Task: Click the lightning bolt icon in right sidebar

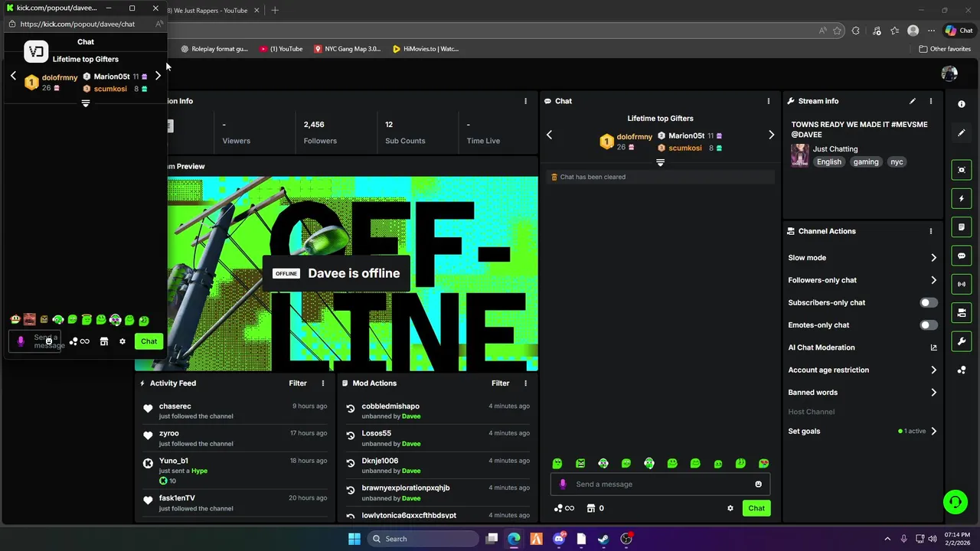Action: 962,198
